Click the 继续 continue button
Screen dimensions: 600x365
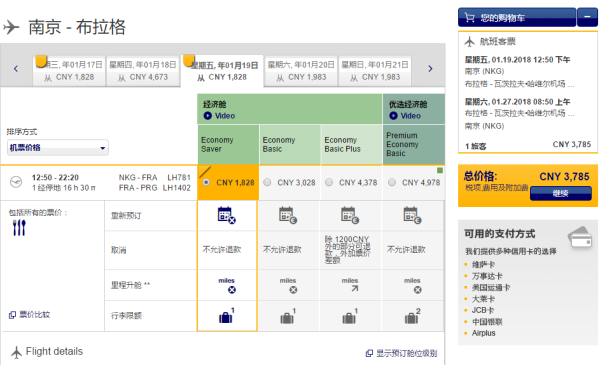tap(561, 193)
